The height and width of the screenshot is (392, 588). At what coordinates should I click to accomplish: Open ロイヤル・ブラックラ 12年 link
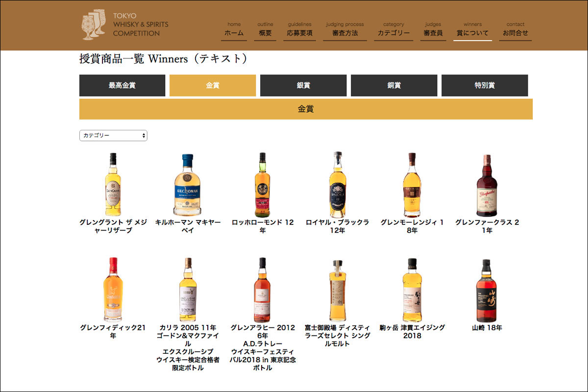(x=338, y=226)
